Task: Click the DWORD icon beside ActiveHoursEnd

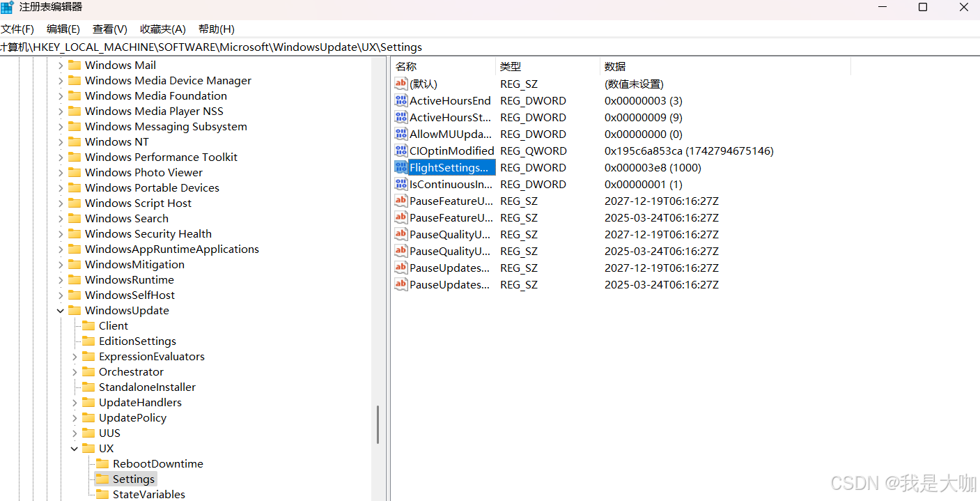Action: [x=400, y=100]
